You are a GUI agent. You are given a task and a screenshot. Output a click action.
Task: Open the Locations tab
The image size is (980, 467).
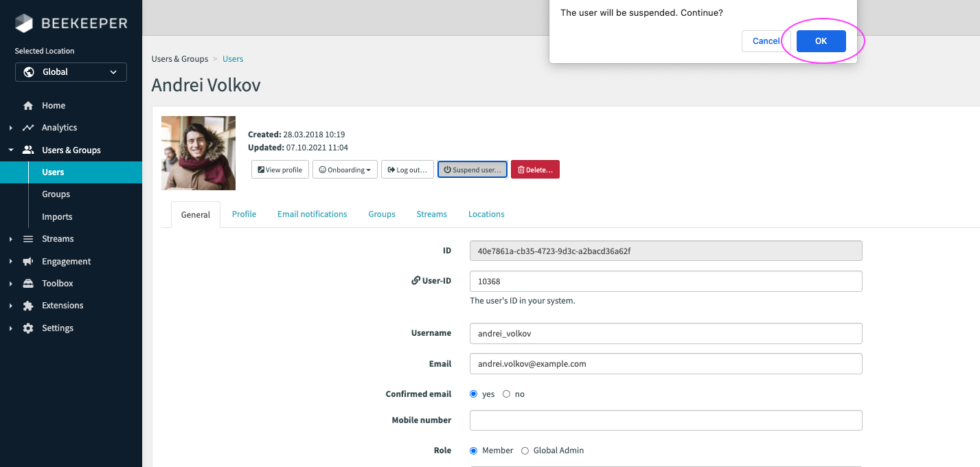tap(486, 214)
